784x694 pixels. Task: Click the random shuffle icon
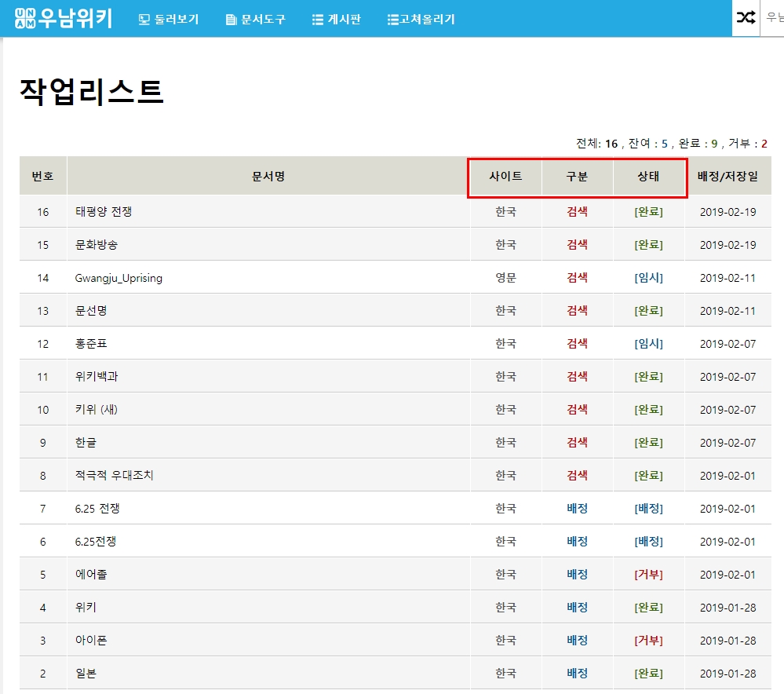[x=746, y=18]
